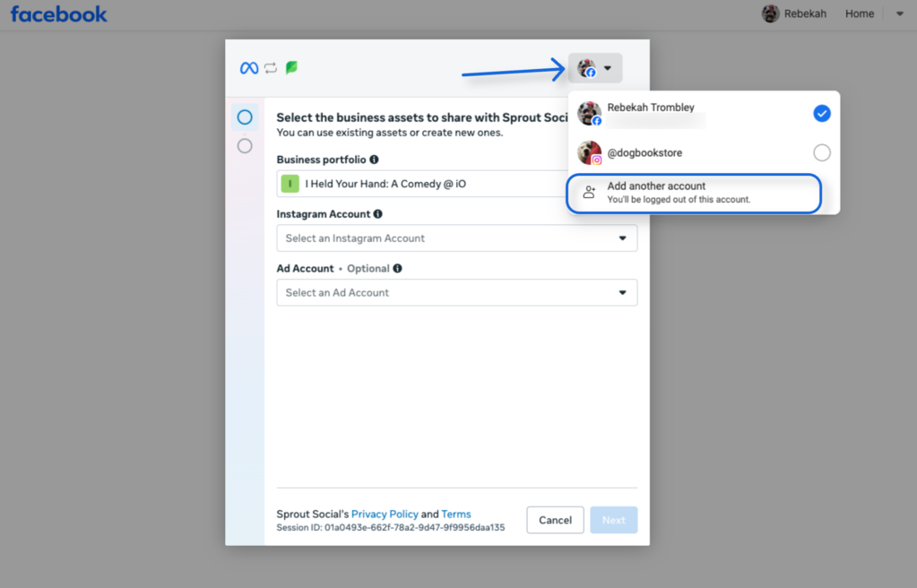Click the Instagram Account dropdown arrow

[622, 238]
